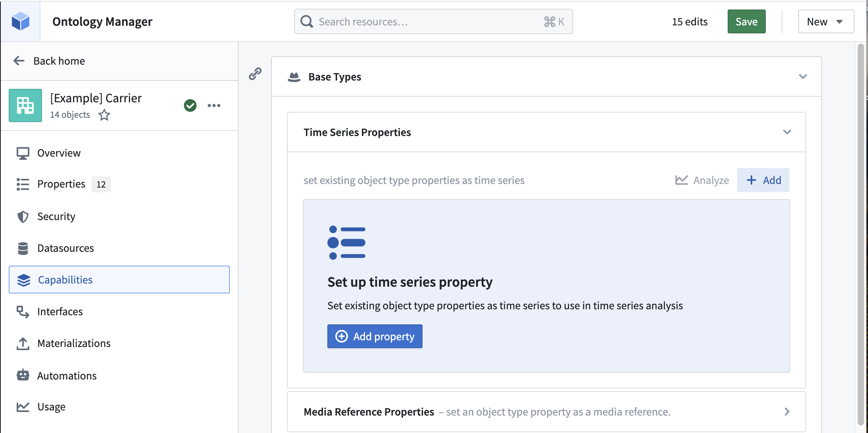
Task: Open the three-dot more options menu
Action: (214, 105)
